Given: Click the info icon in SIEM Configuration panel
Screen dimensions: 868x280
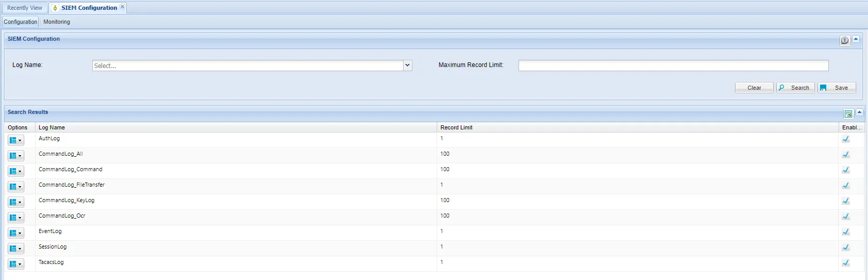Looking at the screenshot, I should [x=845, y=40].
